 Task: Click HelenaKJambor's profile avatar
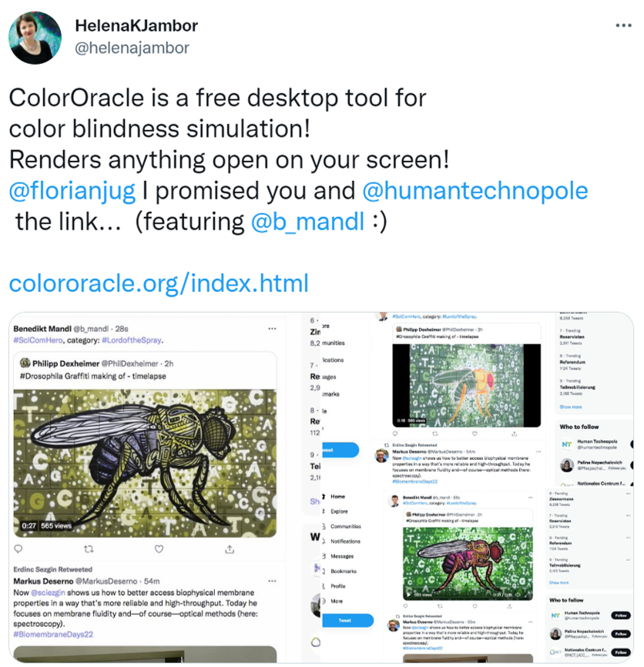point(35,38)
